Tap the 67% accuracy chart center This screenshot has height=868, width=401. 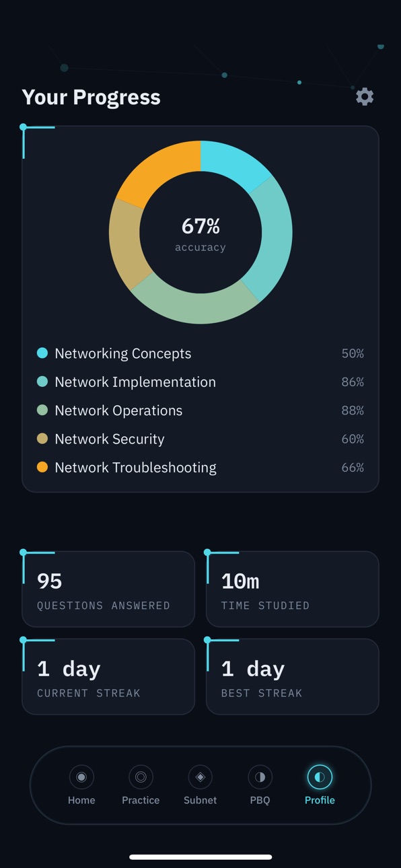pyautogui.click(x=200, y=233)
